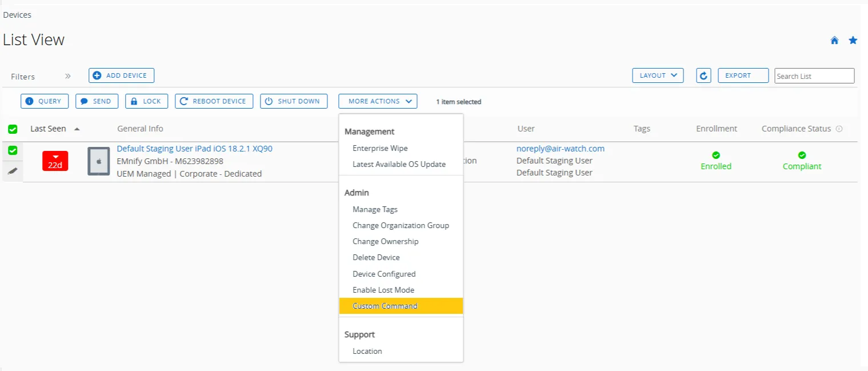Click the General Info column header

[140, 129]
